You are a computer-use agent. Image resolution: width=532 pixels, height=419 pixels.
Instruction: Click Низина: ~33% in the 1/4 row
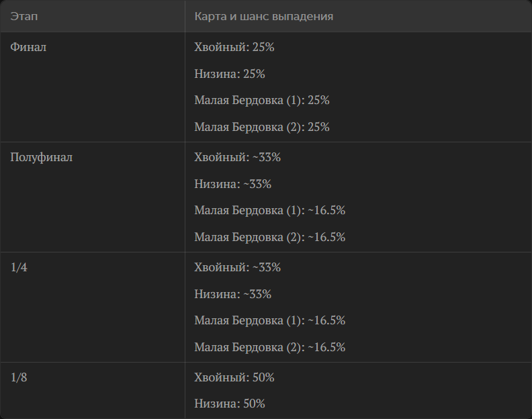[x=232, y=294]
